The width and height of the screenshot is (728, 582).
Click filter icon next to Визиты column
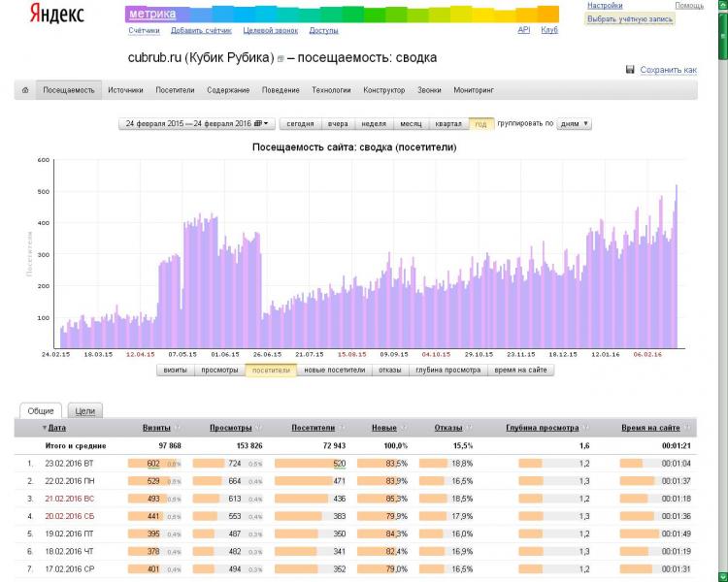pos(178,428)
